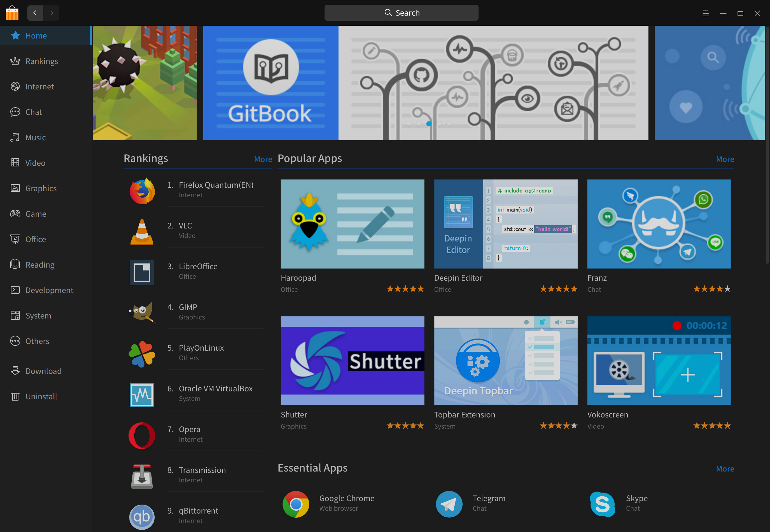Select the Music category
Image resolution: width=770 pixels, height=532 pixels.
[x=46, y=137]
